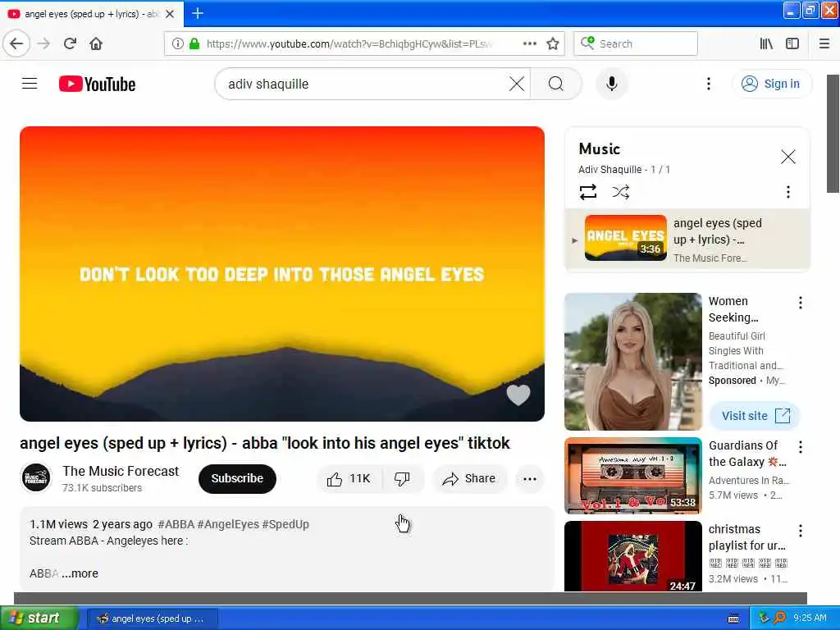Open christmas playlist video thumbnail

point(633,556)
